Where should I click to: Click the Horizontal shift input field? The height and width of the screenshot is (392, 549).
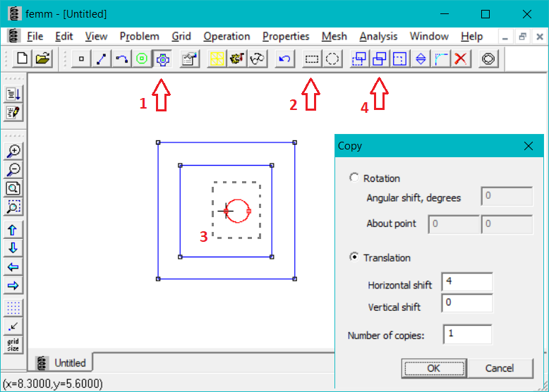[x=466, y=282]
